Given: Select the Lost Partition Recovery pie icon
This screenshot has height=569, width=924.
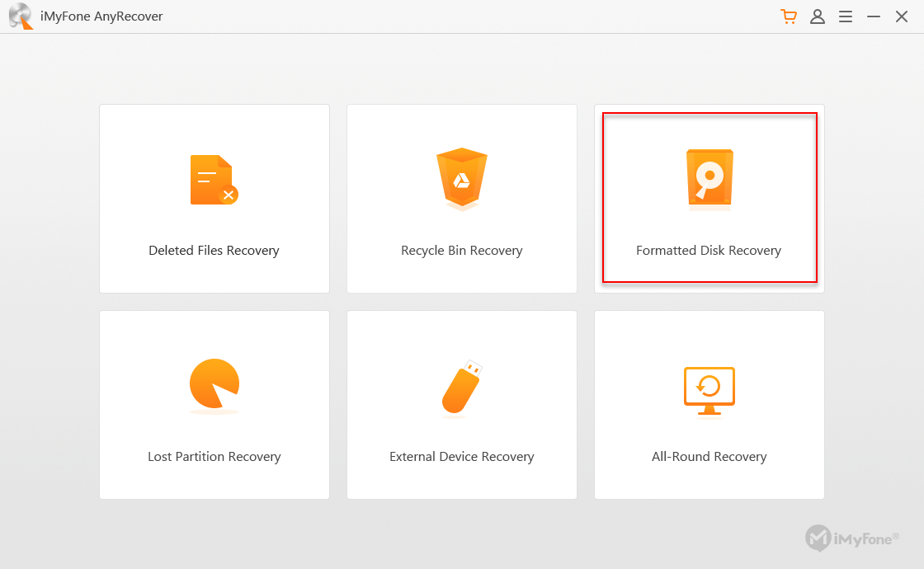Looking at the screenshot, I should [213, 386].
